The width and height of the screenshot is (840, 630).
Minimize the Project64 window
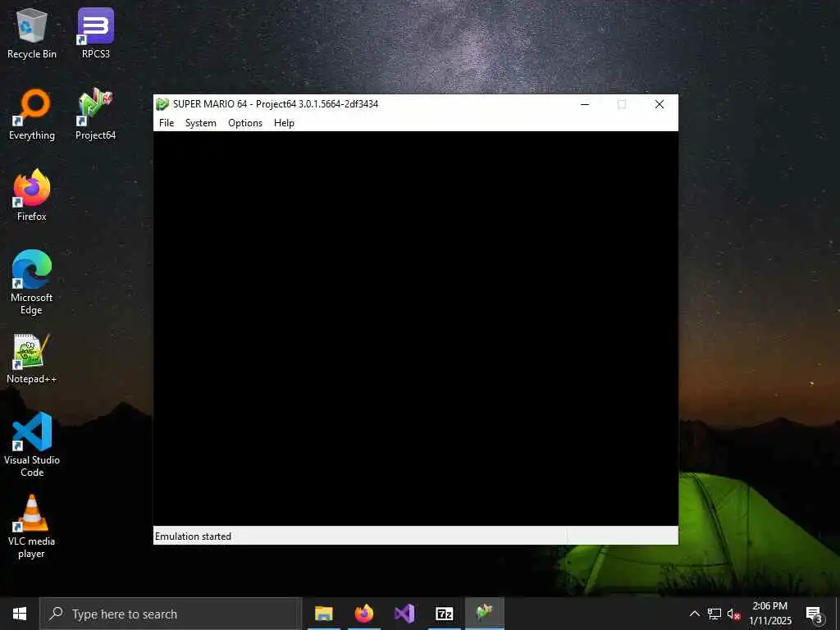coord(585,104)
